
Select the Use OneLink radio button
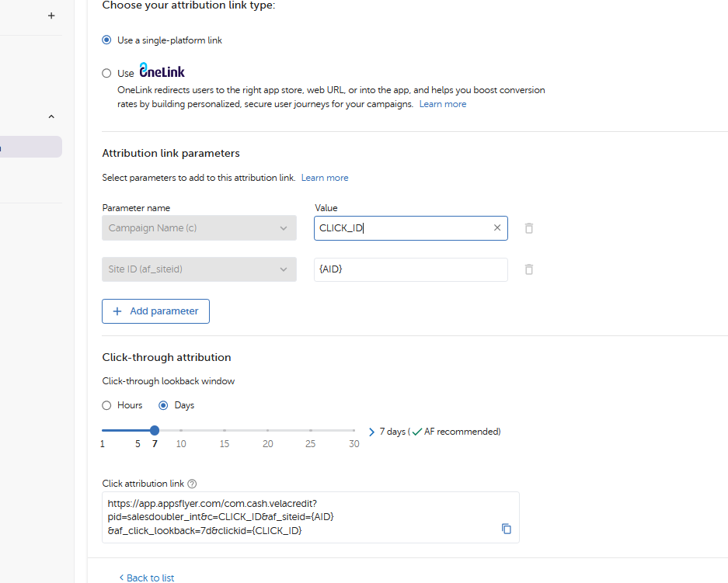tap(107, 74)
